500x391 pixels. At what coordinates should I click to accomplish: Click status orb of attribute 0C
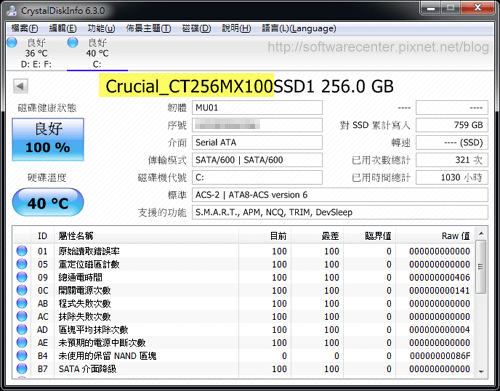[22, 290]
